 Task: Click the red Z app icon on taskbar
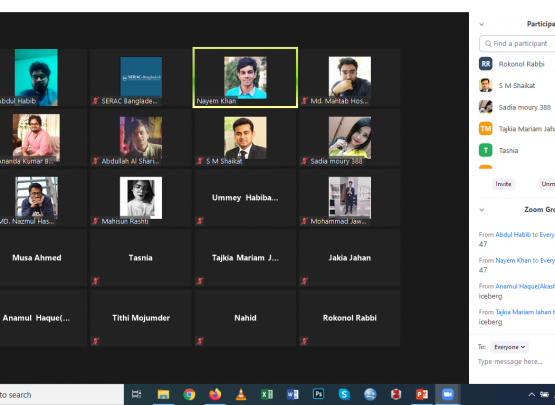[x=396, y=394]
